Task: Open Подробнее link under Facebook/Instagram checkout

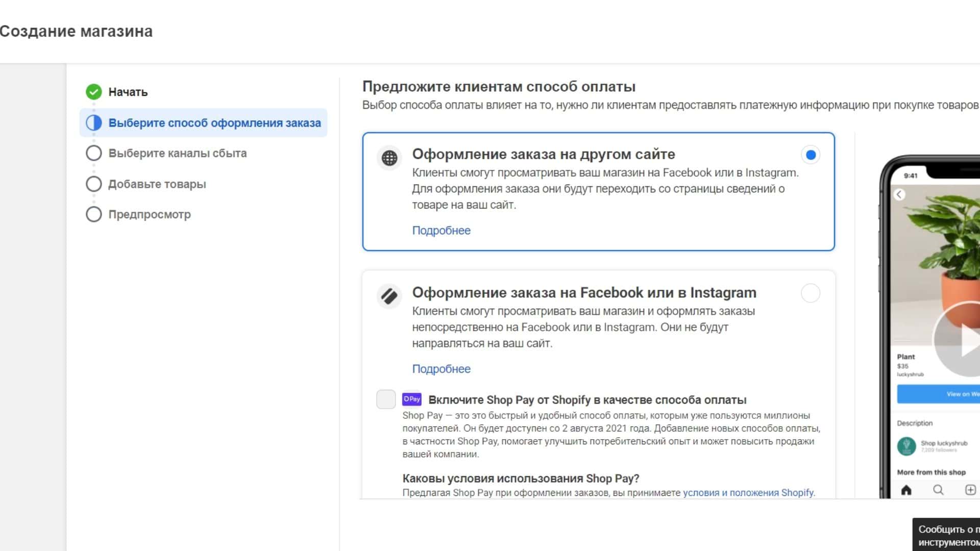Action: (x=442, y=369)
